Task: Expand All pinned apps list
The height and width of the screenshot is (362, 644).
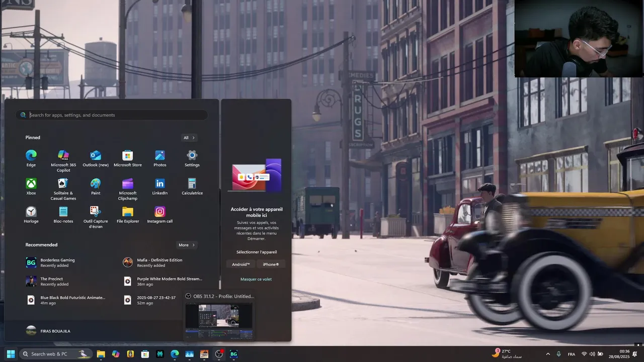Action: click(x=189, y=138)
